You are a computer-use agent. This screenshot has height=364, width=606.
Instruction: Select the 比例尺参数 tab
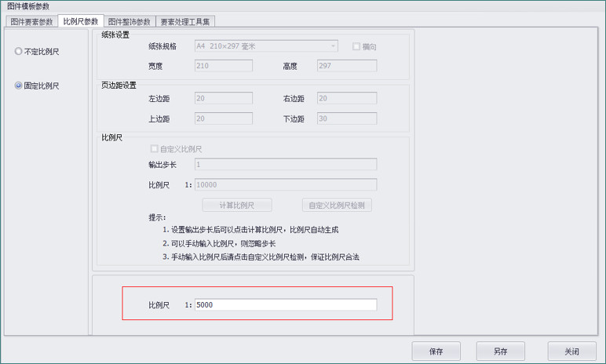pos(81,21)
